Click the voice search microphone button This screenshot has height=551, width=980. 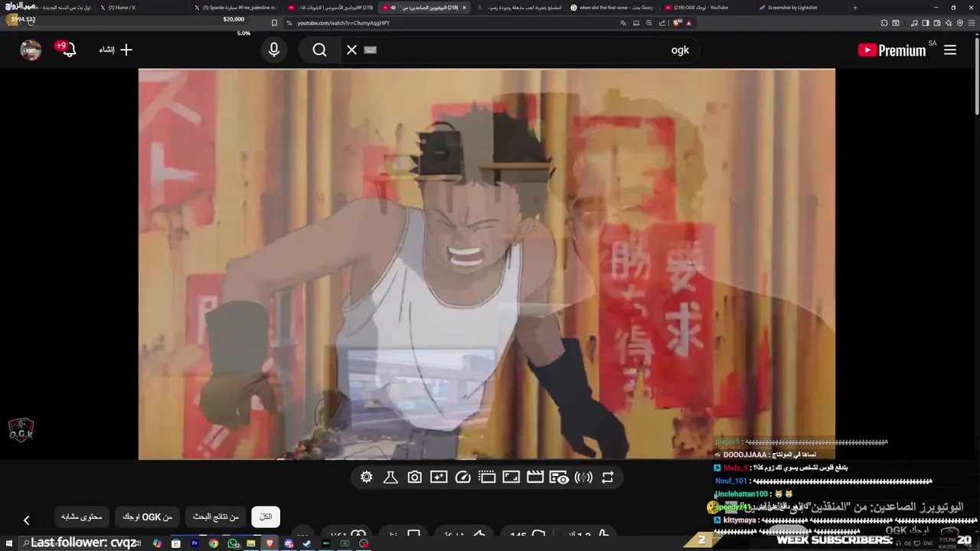point(274,50)
